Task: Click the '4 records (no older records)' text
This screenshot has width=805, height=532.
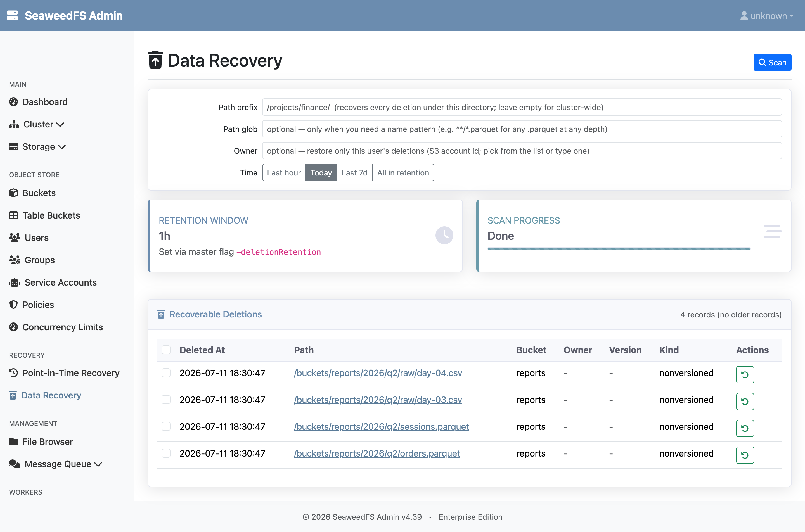Action: click(731, 315)
